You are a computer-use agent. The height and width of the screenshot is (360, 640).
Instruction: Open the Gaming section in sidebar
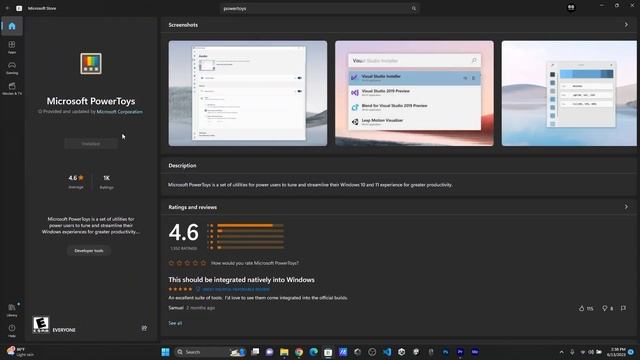12,68
